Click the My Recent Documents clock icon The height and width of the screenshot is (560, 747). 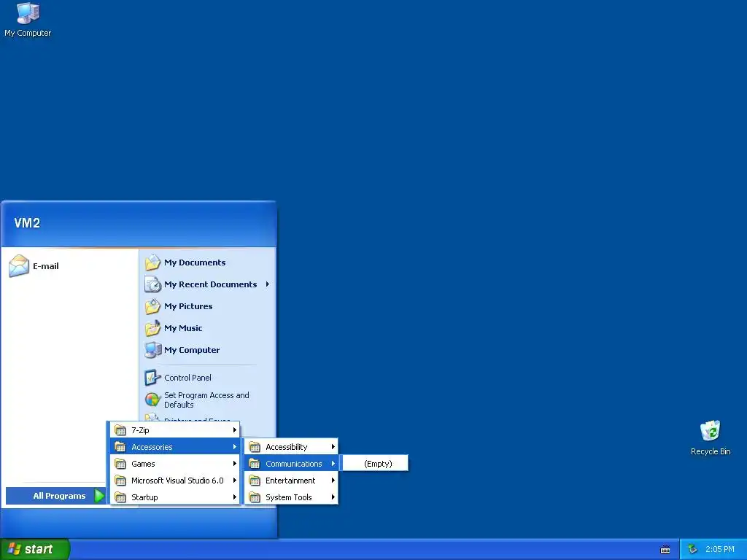click(x=152, y=284)
